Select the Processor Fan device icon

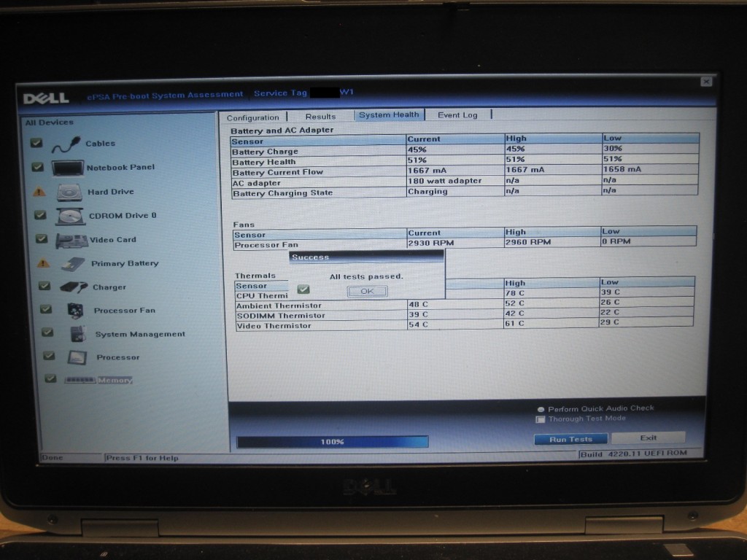pyautogui.click(x=75, y=311)
